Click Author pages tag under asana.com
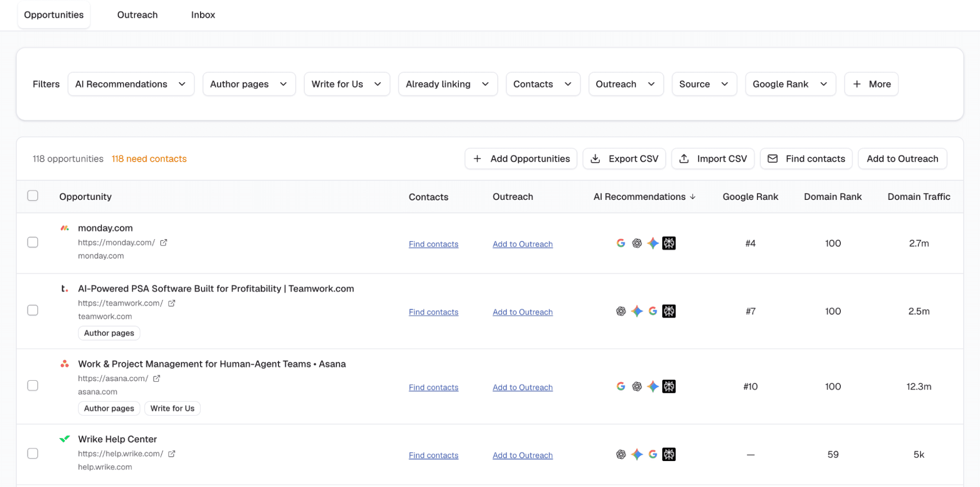This screenshot has width=980, height=487. pyautogui.click(x=109, y=409)
